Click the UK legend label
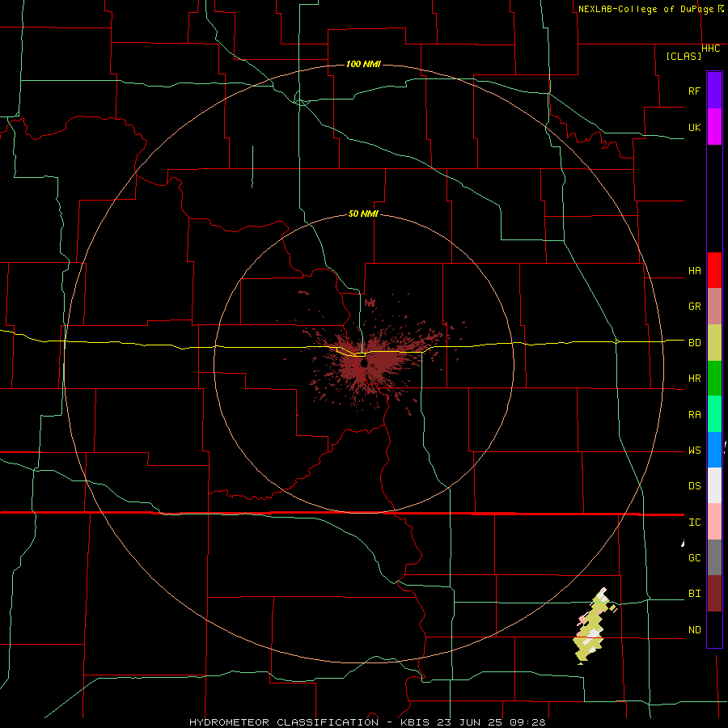The image size is (728, 728). tap(694, 127)
